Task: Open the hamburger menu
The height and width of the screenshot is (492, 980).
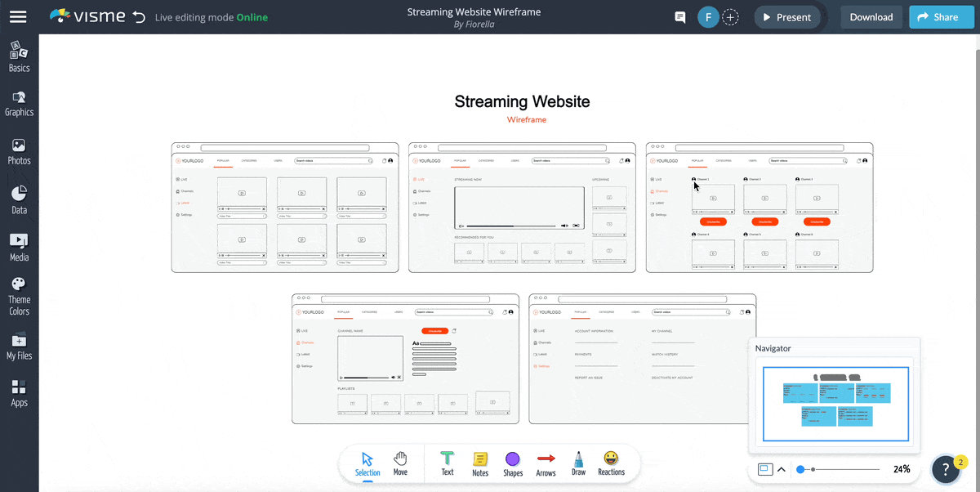Action: click(x=18, y=16)
